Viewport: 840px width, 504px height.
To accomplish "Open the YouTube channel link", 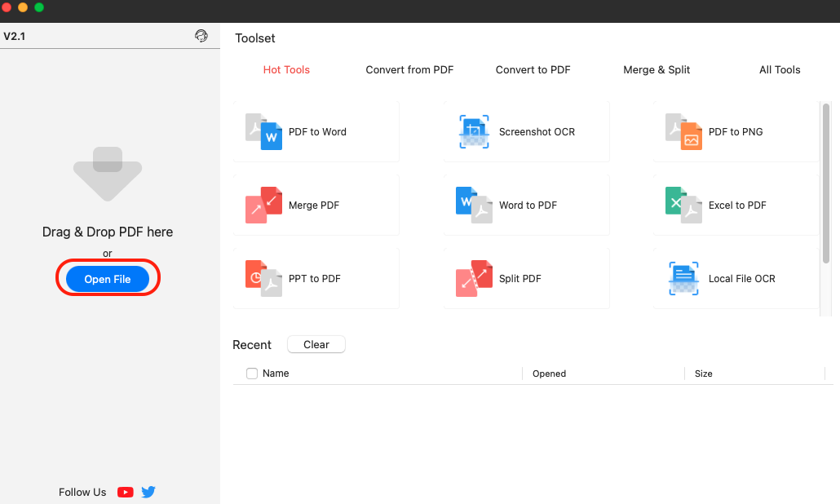I will pyautogui.click(x=125, y=492).
